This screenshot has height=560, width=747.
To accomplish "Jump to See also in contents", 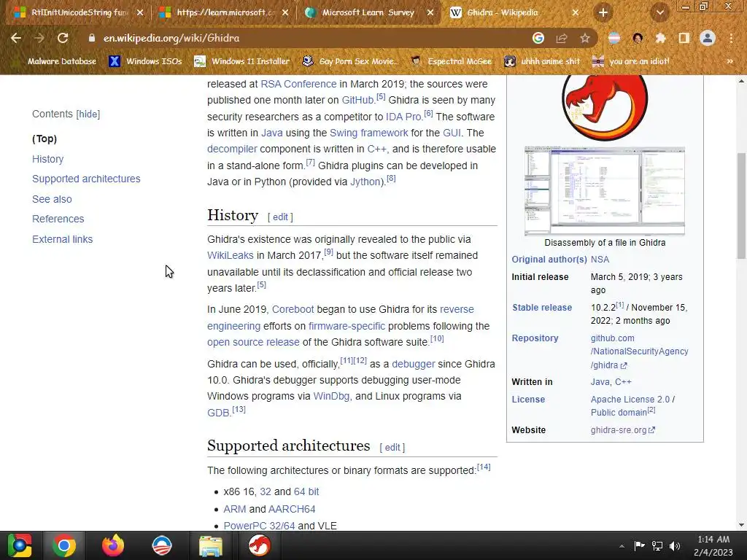I will (x=52, y=199).
